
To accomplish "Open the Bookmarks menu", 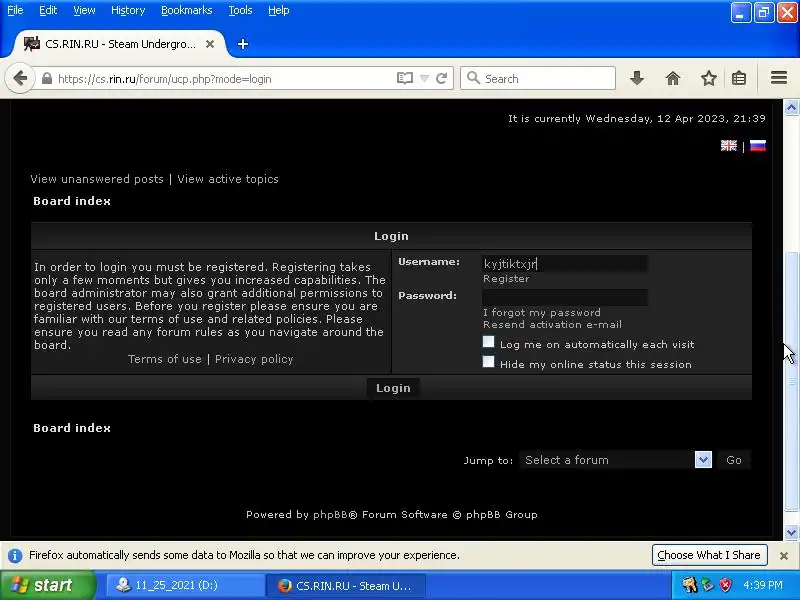I will [187, 10].
